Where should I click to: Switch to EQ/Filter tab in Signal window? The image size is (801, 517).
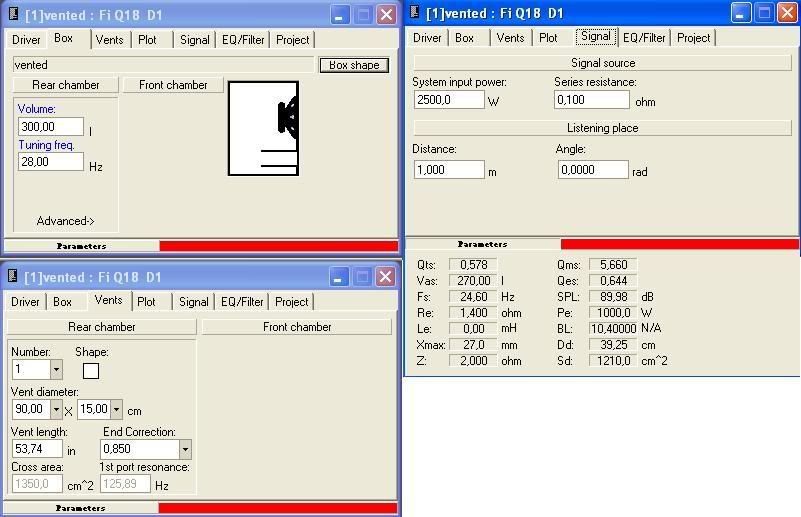pyautogui.click(x=644, y=38)
